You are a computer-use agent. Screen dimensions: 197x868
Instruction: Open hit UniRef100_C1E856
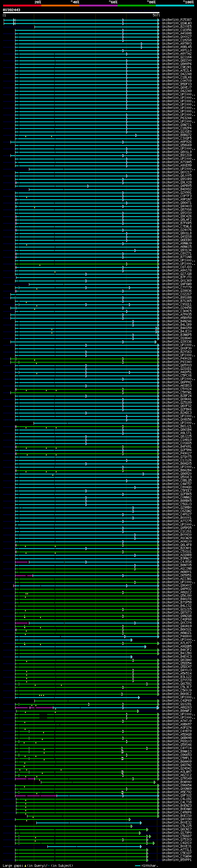(177, 30)
